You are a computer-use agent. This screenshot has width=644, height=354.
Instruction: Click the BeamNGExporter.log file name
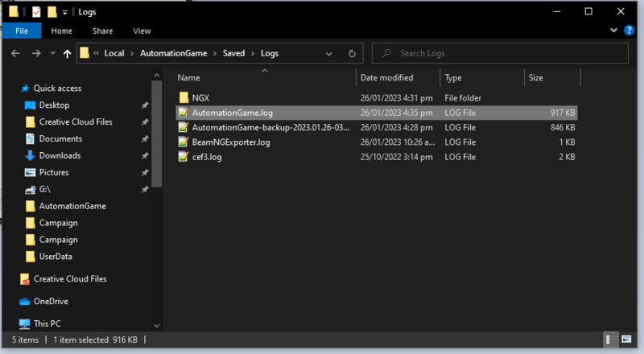point(231,142)
